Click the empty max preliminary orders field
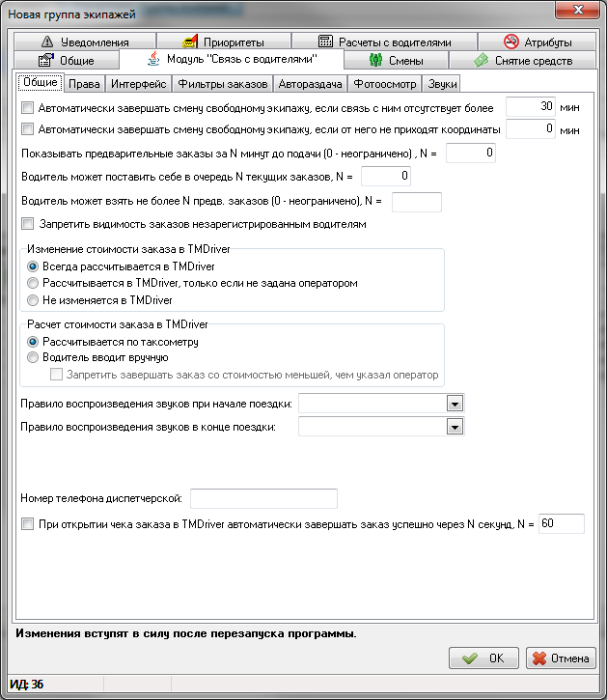607x700 pixels. [x=417, y=202]
